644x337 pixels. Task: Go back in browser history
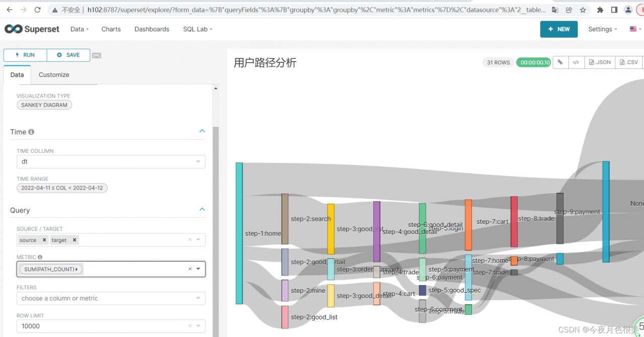click(x=10, y=10)
